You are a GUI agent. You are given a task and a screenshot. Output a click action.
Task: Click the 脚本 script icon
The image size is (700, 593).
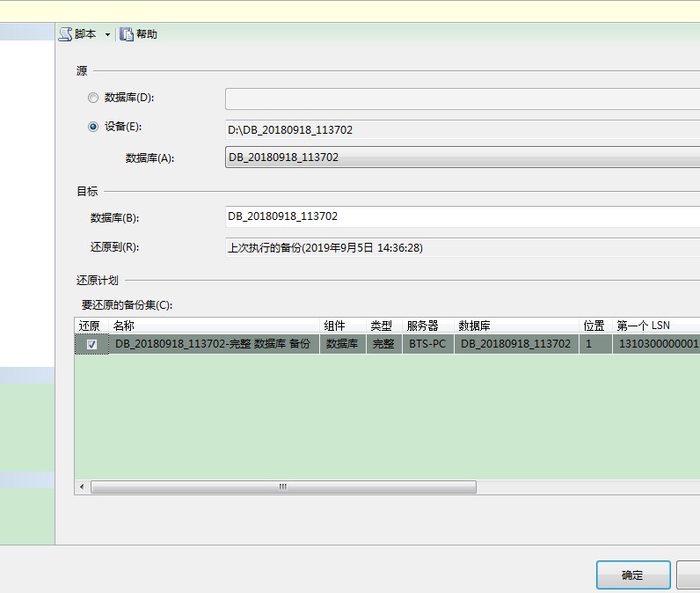click(66, 34)
